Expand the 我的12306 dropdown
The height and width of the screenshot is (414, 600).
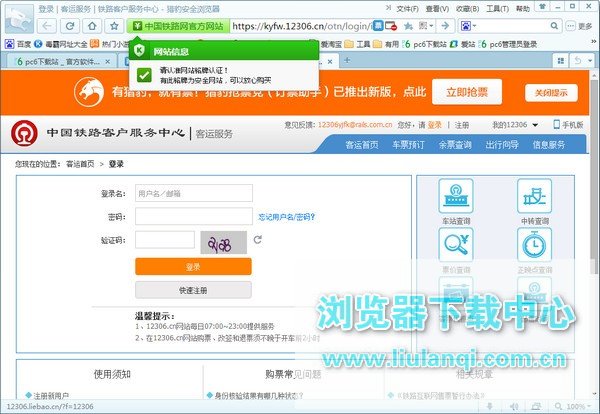click(515, 125)
